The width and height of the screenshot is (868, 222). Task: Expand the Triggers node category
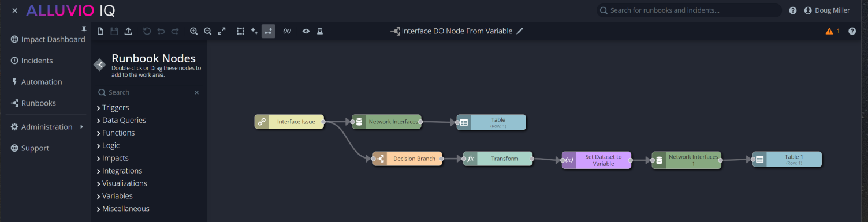(113, 108)
